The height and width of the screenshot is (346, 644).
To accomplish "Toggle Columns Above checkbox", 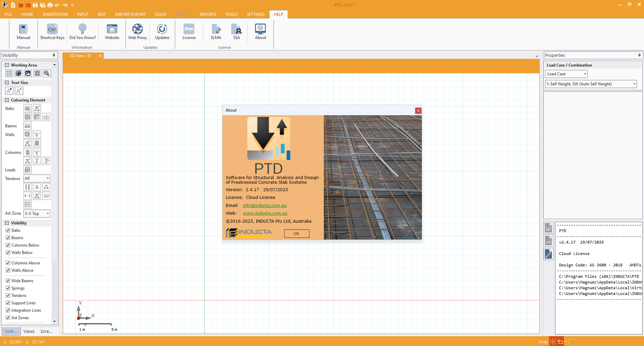I will (x=8, y=263).
